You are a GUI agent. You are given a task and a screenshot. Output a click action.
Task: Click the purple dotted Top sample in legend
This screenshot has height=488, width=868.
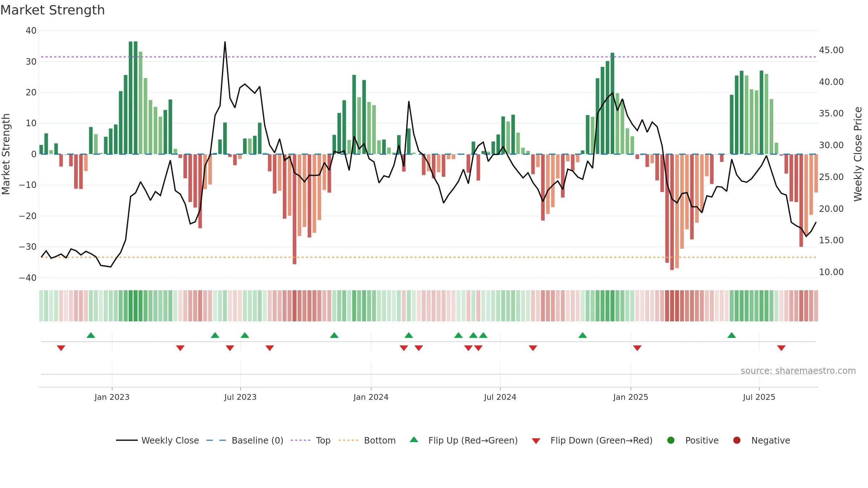click(301, 440)
